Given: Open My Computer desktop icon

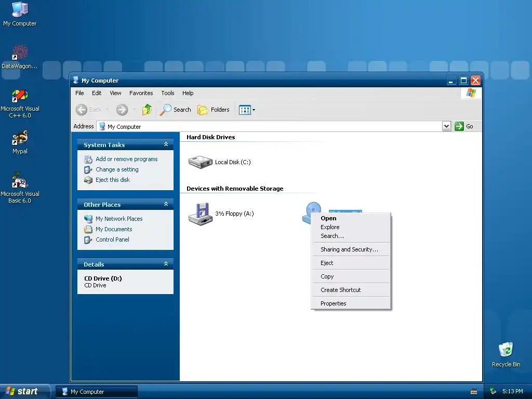Looking at the screenshot, I should pos(20,14).
